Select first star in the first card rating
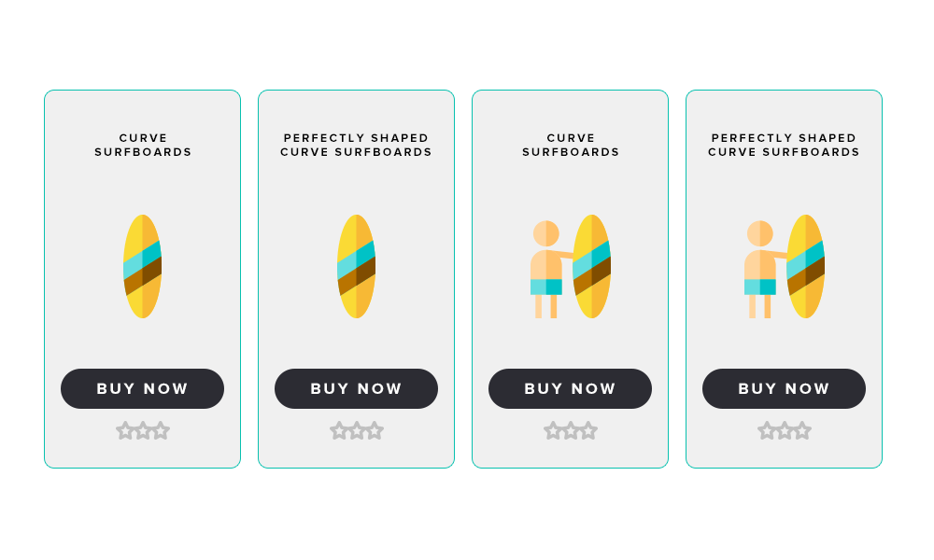The image size is (934, 560). [125, 430]
